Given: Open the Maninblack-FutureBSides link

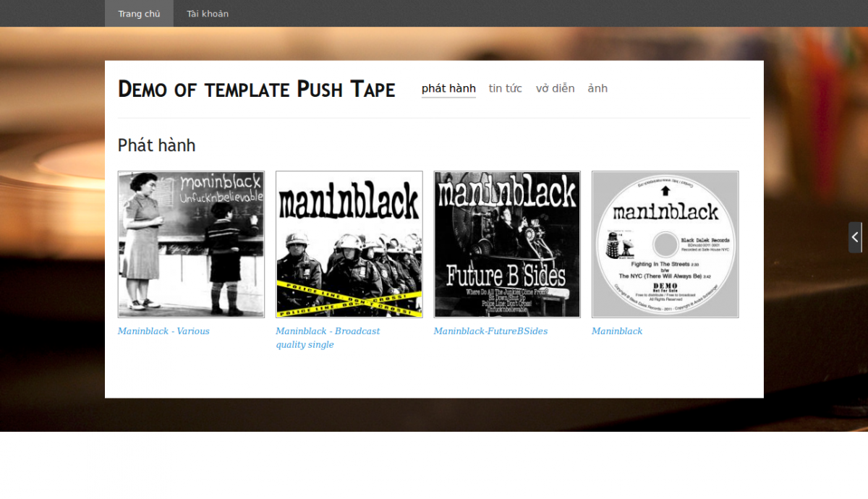Looking at the screenshot, I should click(x=490, y=331).
